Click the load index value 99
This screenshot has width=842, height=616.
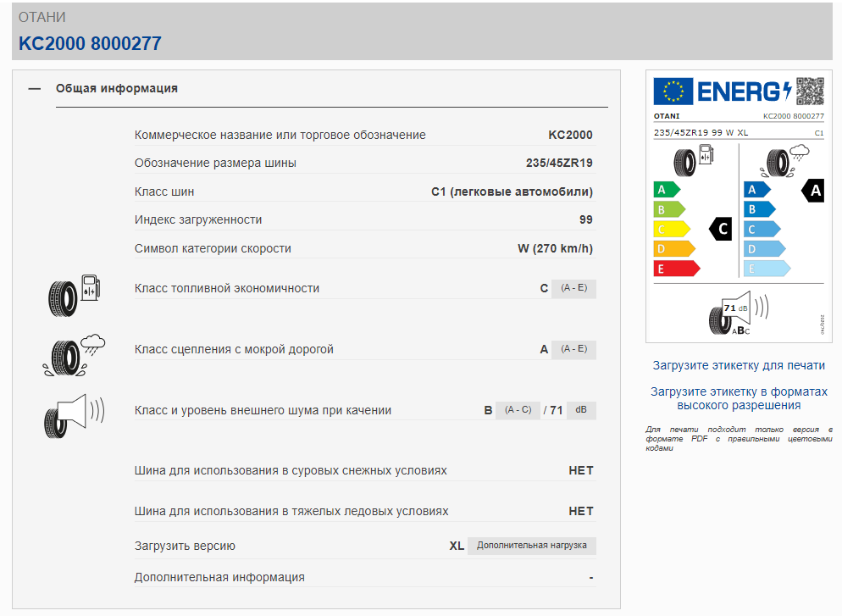[x=586, y=219]
